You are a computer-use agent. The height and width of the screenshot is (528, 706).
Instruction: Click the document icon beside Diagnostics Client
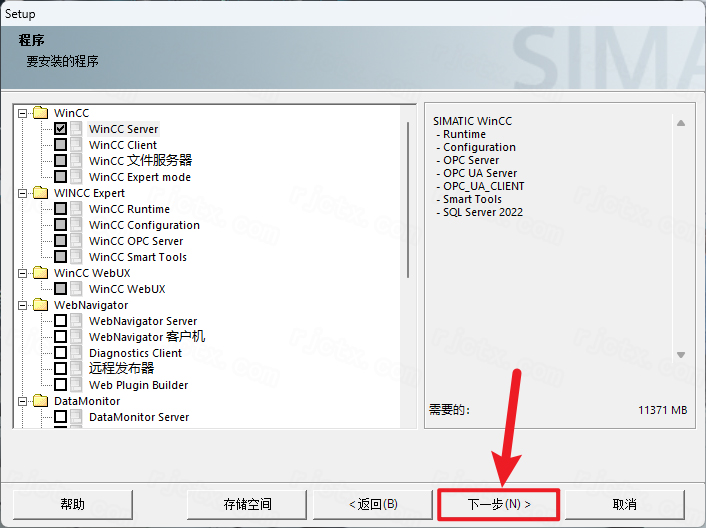[77, 353]
